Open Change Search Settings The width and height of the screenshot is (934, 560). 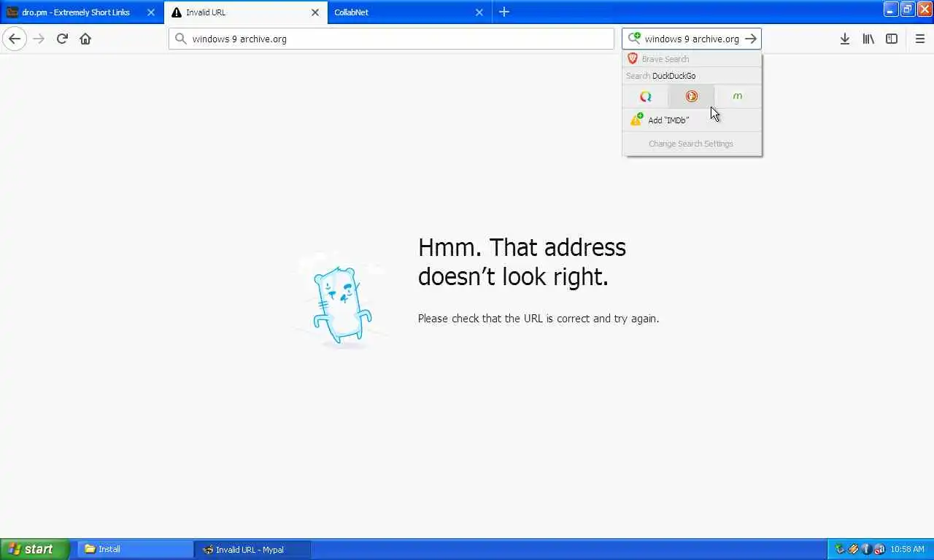[692, 144]
